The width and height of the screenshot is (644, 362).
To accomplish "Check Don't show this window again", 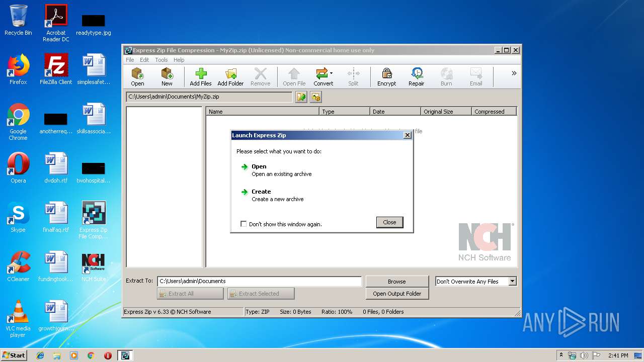I will pyautogui.click(x=244, y=224).
